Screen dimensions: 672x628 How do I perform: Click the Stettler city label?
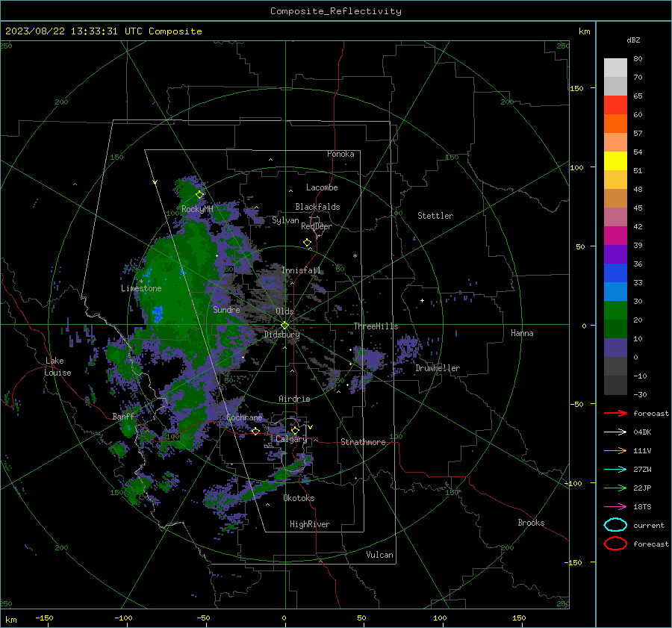pyautogui.click(x=435, y=216)
